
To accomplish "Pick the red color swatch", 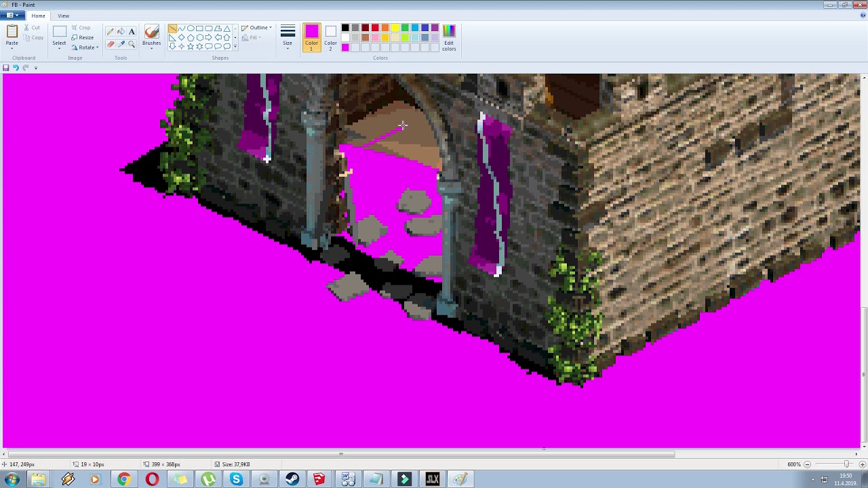I will click(375, 28).
